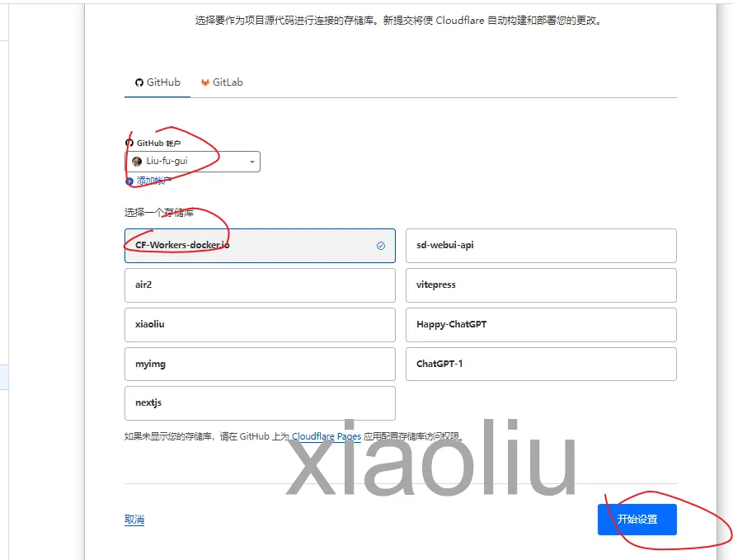Screen dimensions: 733x560
Task: Click the 开始设置 button
Action: tap(637, 520)
